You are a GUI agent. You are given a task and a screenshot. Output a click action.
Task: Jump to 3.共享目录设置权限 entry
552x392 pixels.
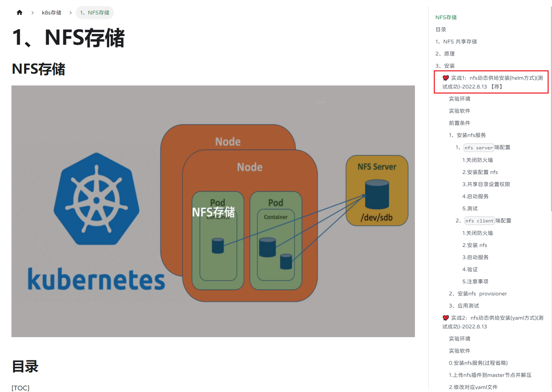(x=486, y=184)
